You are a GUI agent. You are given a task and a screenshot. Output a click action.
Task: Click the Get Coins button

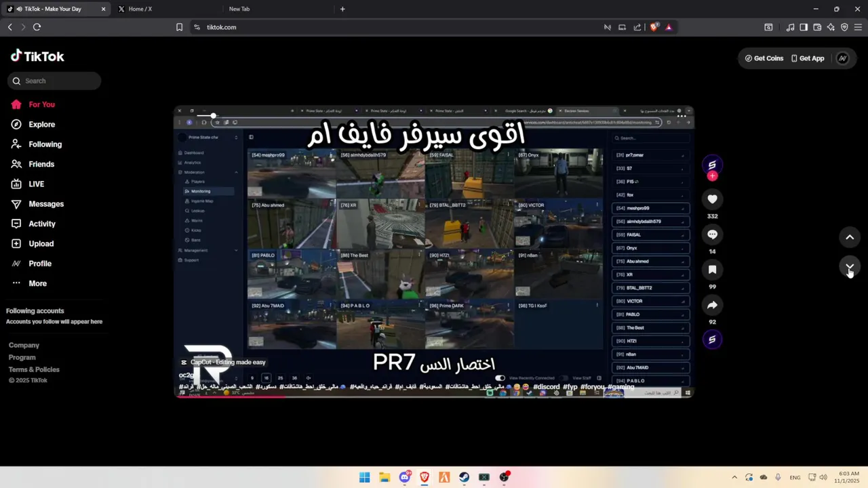764,58
